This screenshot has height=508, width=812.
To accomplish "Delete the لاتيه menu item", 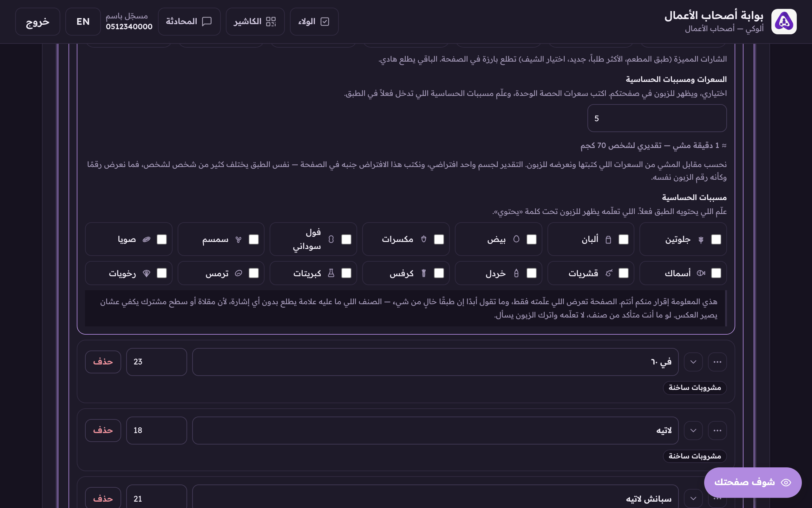I will coord(103,431).
